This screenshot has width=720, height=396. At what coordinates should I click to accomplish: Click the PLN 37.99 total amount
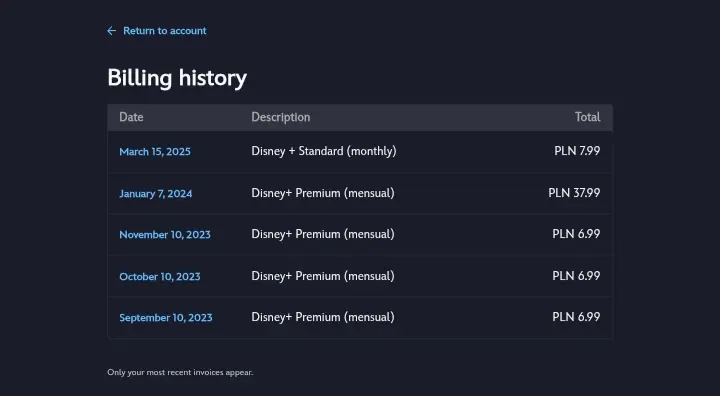click(574, 192)
